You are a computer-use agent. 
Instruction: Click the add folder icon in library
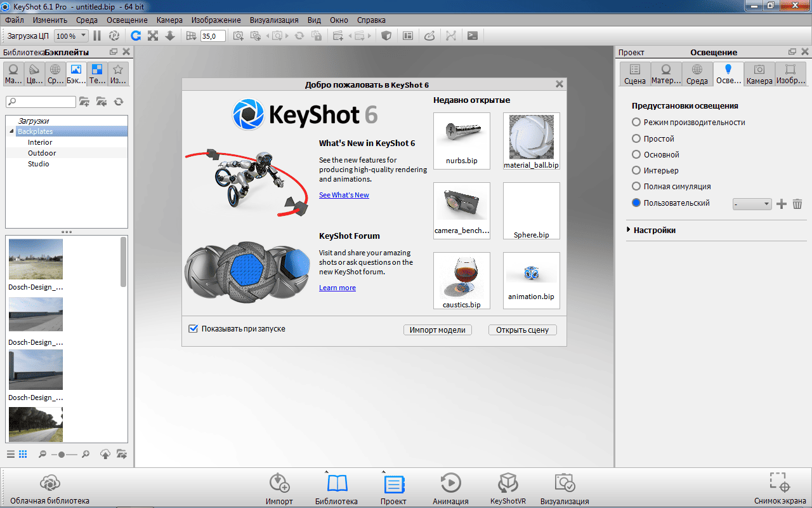84,102
